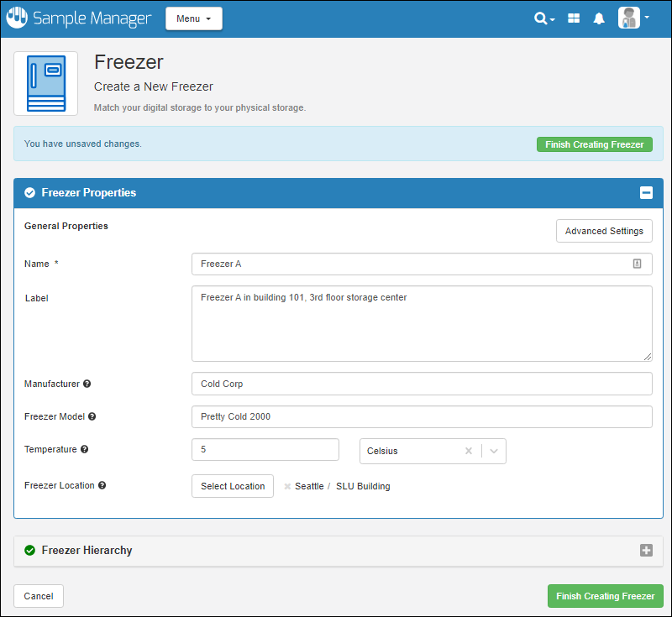Click the Advanced Settings button
This screenshot has height=617, width=672.
coord(604,231)
